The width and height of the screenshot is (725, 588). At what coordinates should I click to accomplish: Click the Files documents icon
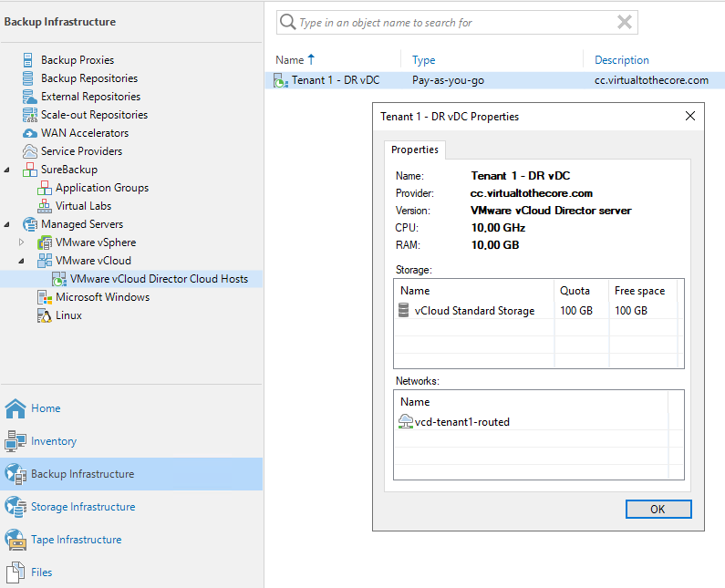(x=16, y=573)
